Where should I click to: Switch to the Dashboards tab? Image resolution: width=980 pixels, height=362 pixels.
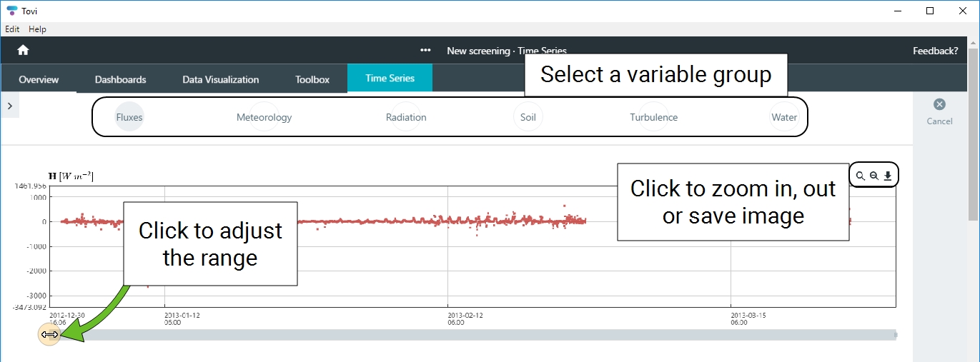(x=120, y=79)
